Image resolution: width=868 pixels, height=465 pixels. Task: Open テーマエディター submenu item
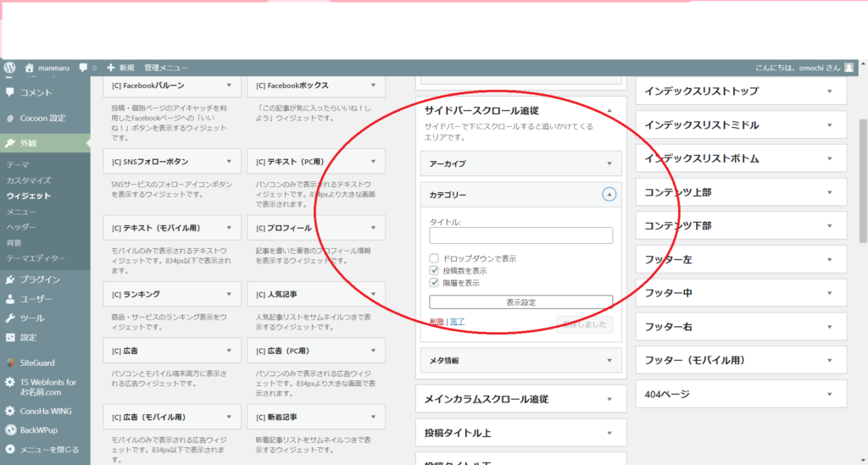[x=36, y=258]
